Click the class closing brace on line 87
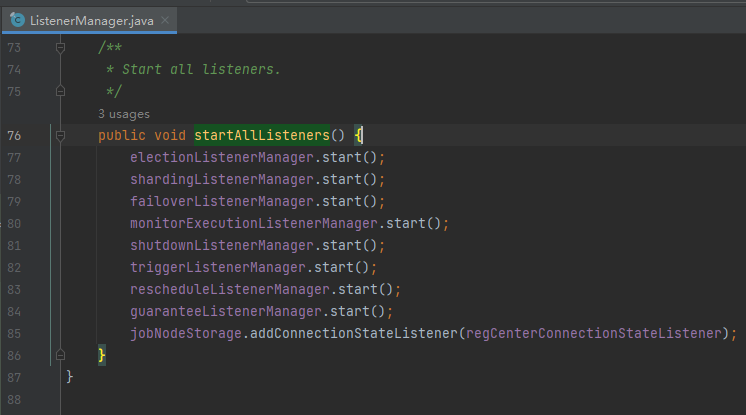The height and width of the screenshot is (415, 746). click(x=69, y=377)
